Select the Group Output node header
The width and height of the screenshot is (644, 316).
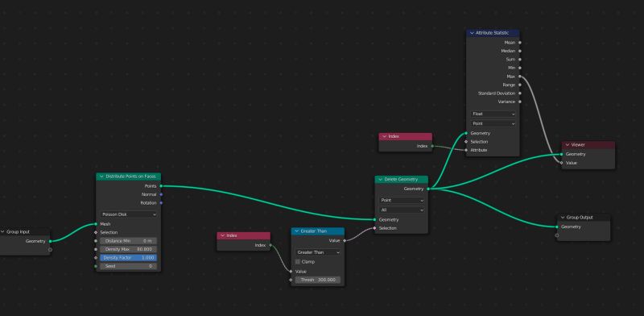[x=583, y=218]
